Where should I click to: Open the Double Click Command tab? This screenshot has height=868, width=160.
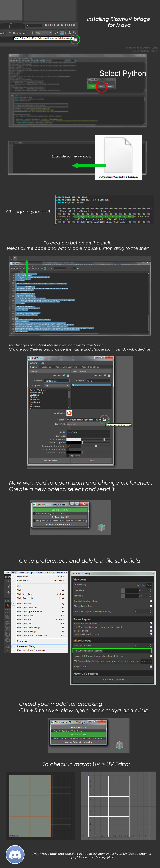[66, 367]
